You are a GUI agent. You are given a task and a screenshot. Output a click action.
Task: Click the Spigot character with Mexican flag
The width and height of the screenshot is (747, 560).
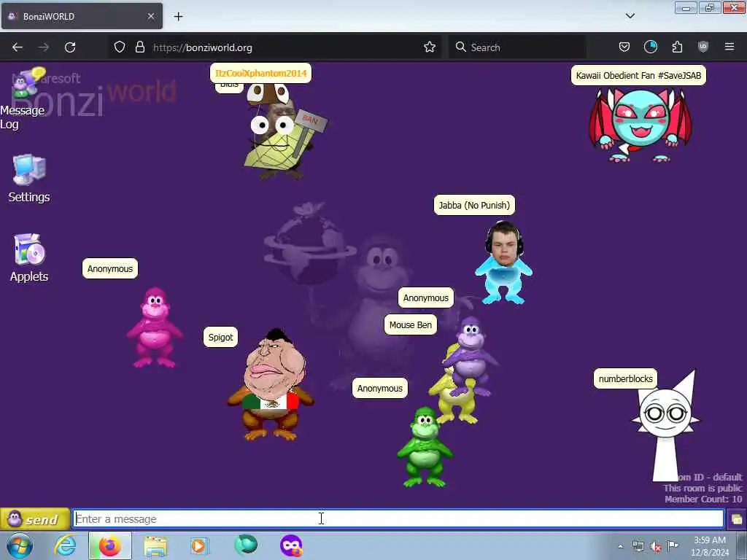click(271, 385)
